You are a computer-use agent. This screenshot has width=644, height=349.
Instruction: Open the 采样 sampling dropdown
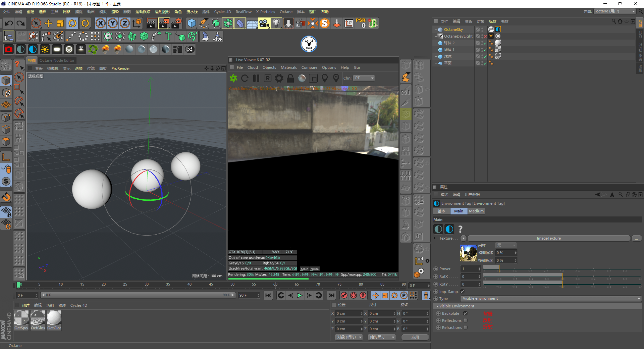(506, 245)
